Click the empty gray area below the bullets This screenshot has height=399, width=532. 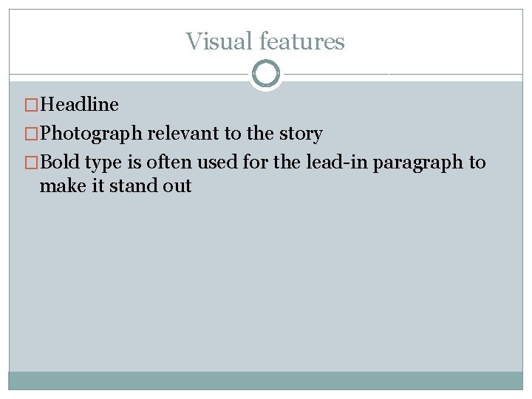(266, 288)
